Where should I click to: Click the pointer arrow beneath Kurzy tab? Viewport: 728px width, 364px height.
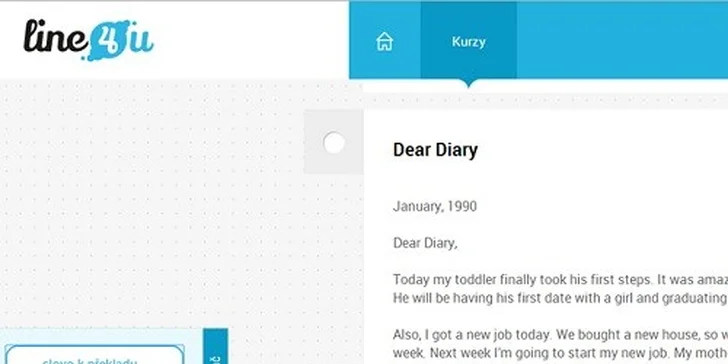pos(468,83)
